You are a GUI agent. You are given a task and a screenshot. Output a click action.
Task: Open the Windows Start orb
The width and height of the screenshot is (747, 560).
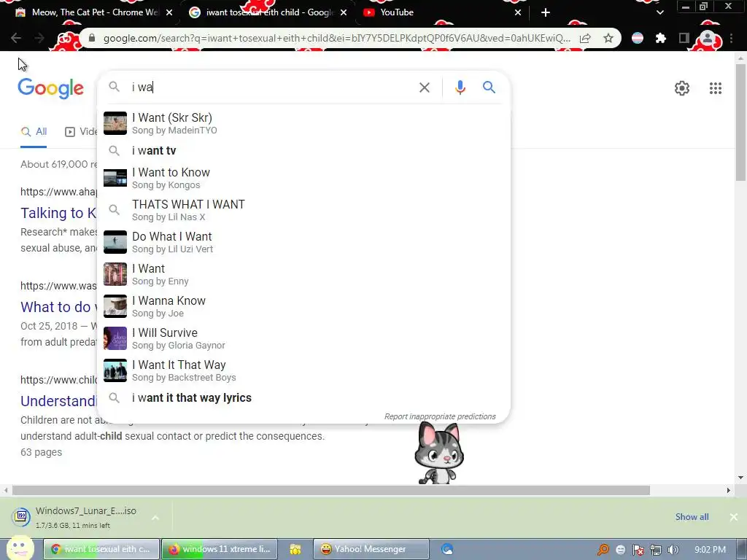tap(20, 548)
